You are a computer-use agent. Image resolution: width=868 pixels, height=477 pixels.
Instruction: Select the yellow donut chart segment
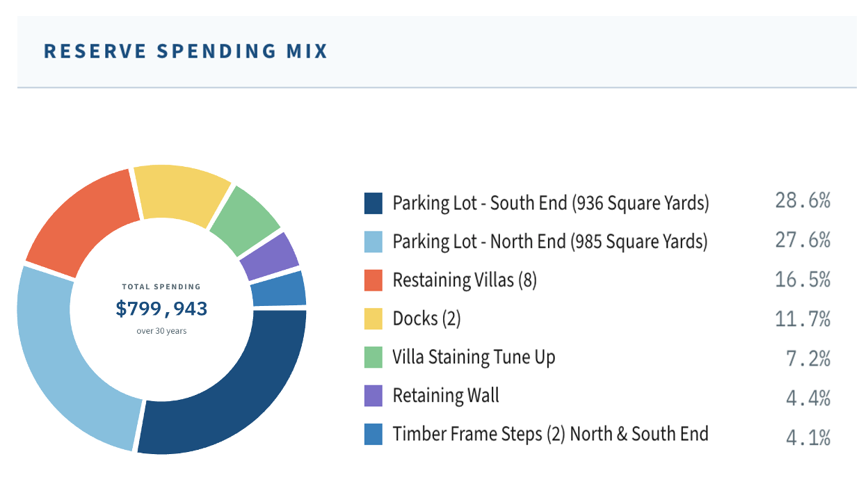[x=182, y=192]
